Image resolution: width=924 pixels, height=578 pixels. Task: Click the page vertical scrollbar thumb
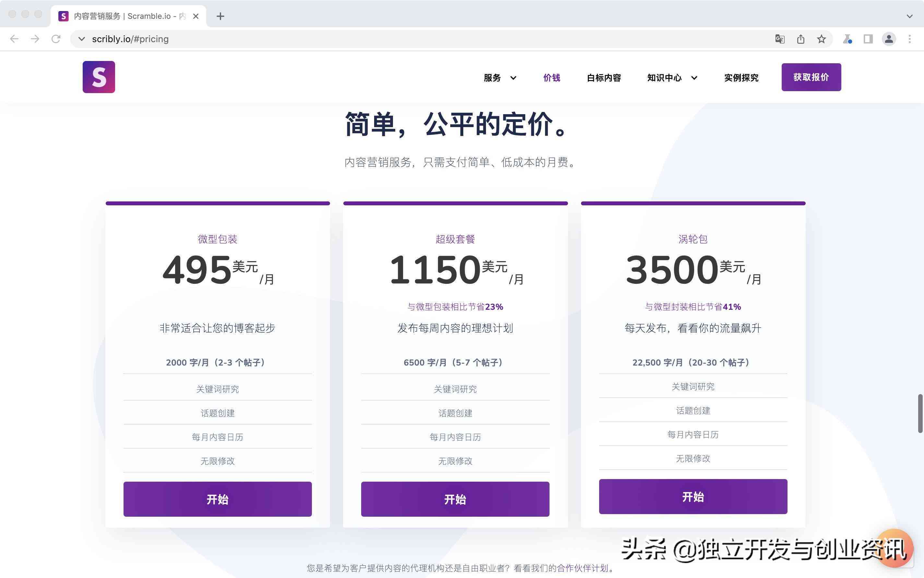point(920,413)
